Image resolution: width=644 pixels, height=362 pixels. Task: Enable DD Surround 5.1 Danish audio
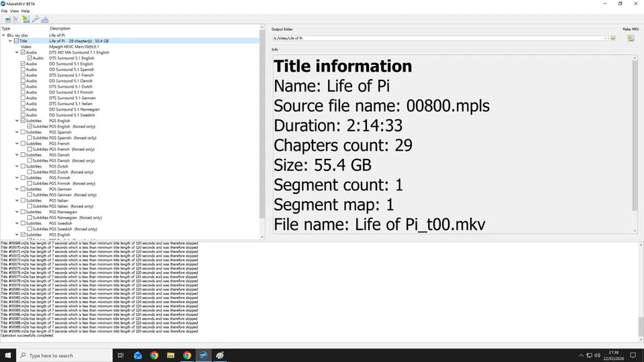23,81
